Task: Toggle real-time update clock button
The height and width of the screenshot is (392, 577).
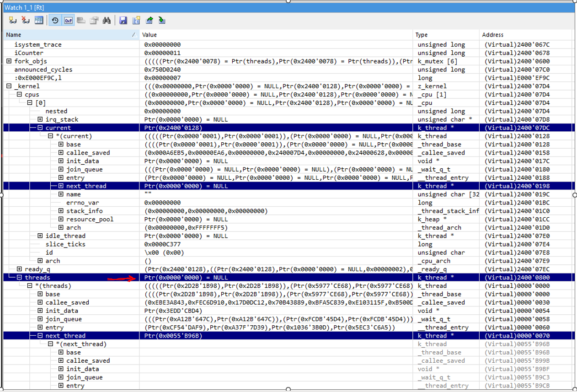Action: tap(55, 20)
